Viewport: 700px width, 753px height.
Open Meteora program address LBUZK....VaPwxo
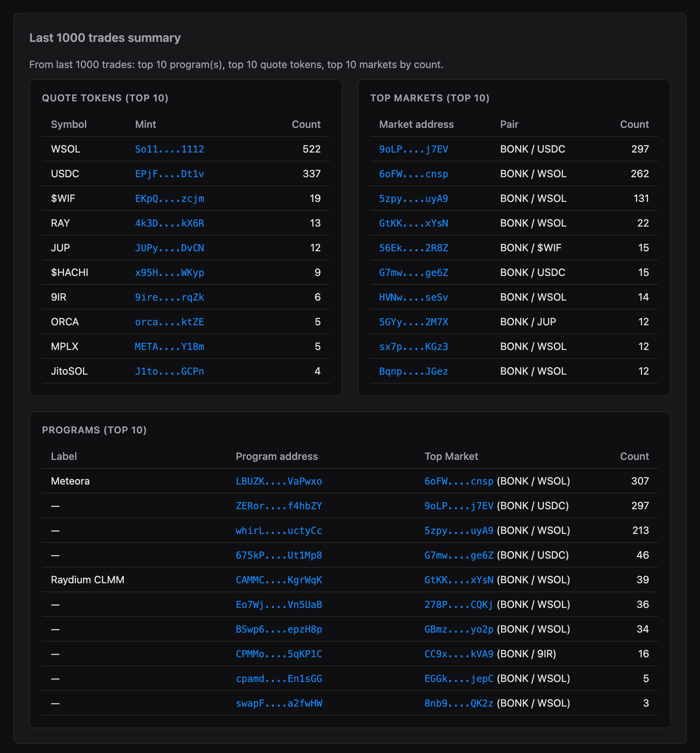coord(279,481)
